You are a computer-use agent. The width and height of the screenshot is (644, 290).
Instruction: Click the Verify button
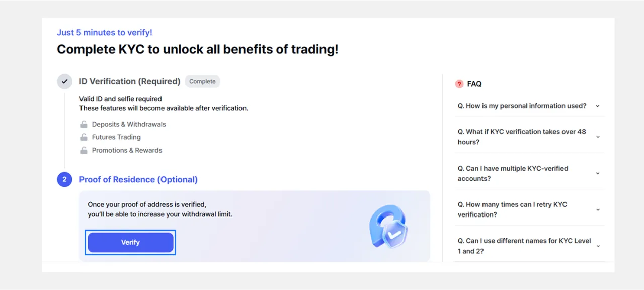tap(130, 242)
